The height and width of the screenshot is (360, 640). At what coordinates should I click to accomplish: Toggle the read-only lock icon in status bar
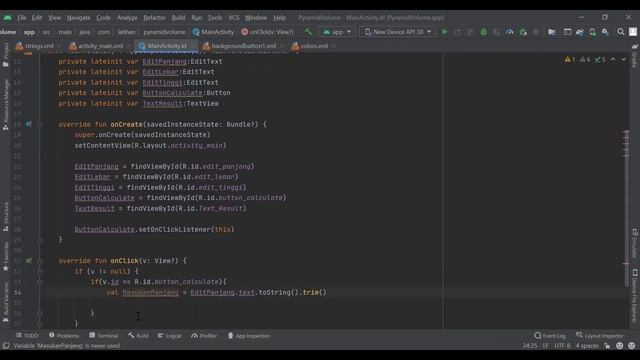tap(607, 346)
